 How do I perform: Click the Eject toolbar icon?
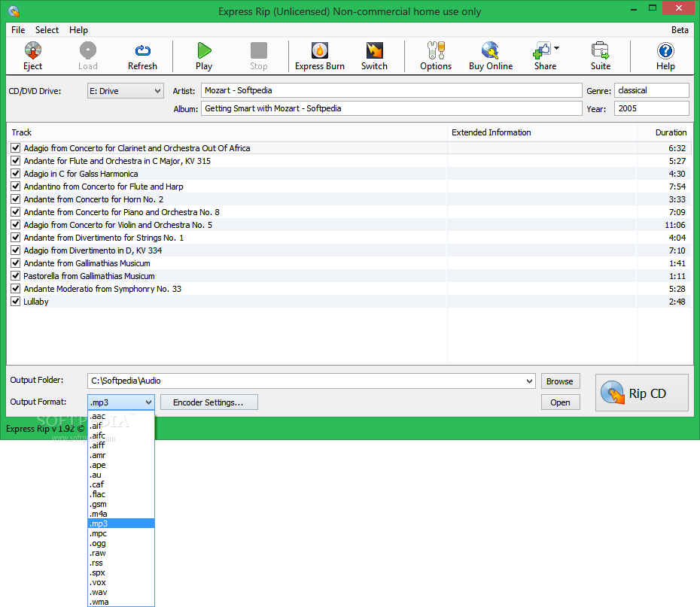coord(32,50)
